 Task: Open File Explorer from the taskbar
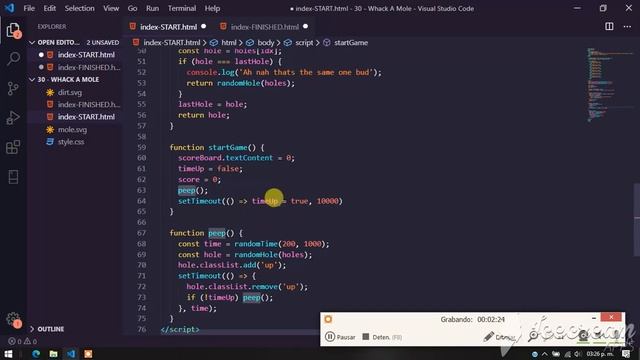[53, 353]
